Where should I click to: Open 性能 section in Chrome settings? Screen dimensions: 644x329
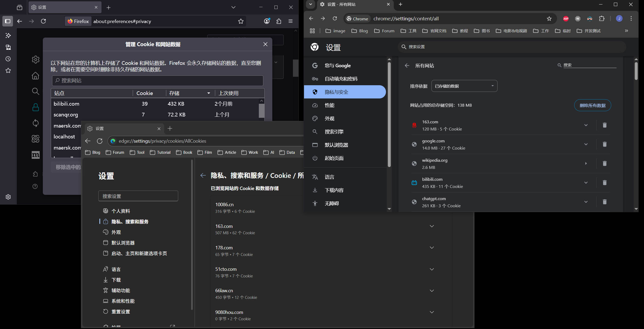pyautogui.click(x=345, y=105)
